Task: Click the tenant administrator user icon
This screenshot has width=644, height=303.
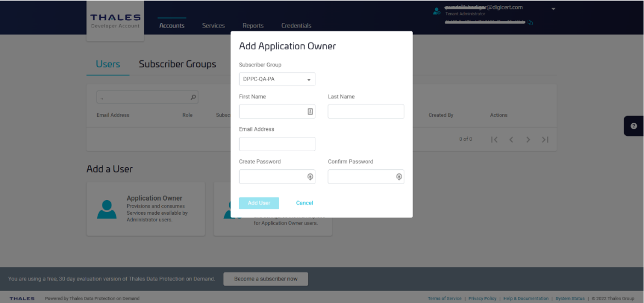Action: (x=437, y=10)
